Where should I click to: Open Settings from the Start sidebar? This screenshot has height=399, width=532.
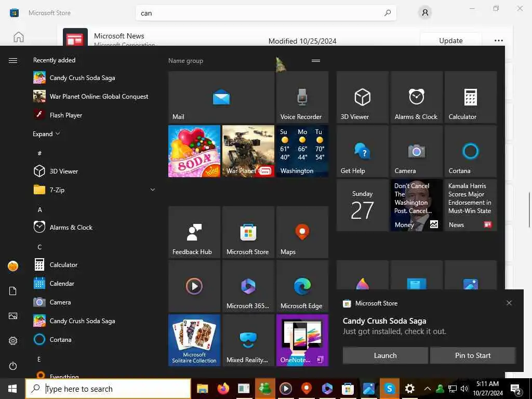[x=13, y=341]
